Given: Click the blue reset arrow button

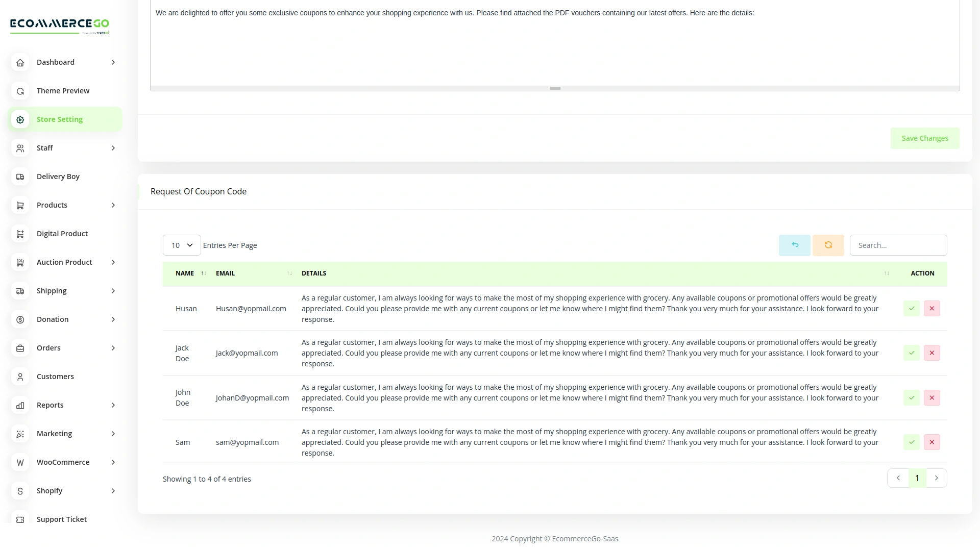Looking at the screenshot, I should (x=794, y=245).
